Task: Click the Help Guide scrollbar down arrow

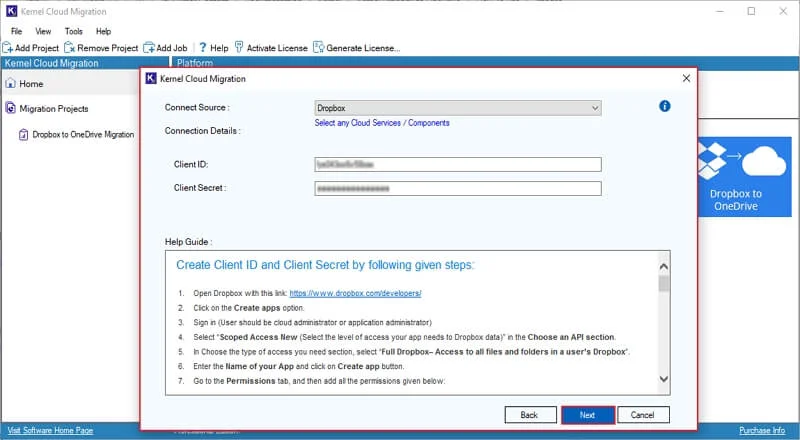Action: coord(663,379)
